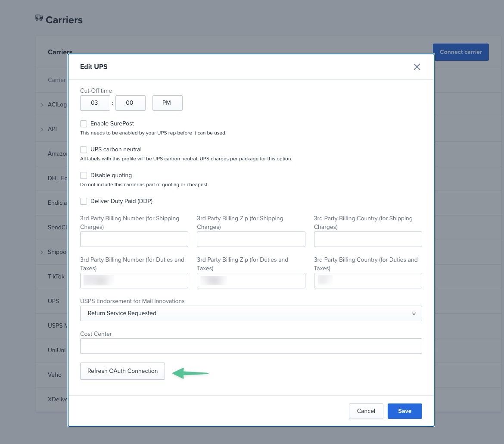Click into the Cost Center field
The width and height of the screenshot is (504, 444).
(x=251, y=346)
